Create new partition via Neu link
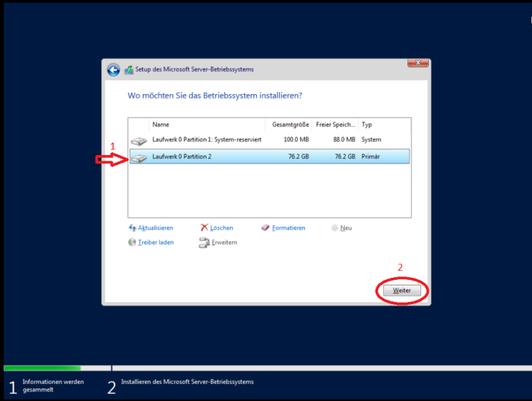532x401 pixels. pyautogui.click(x=346, y=228)
